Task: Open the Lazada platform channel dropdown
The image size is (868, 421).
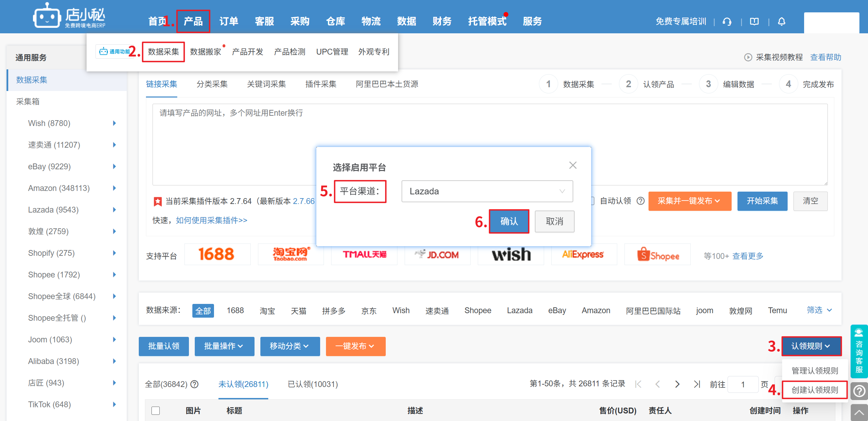Action: point(487,191)
